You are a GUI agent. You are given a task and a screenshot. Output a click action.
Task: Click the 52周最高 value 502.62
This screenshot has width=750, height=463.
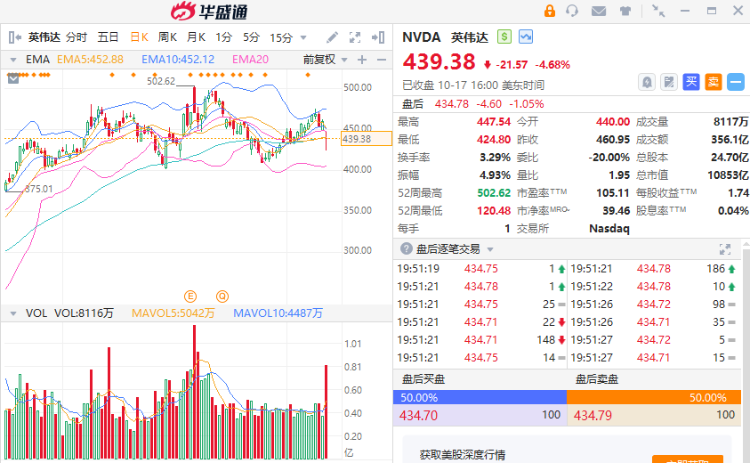tap(494, 193)
